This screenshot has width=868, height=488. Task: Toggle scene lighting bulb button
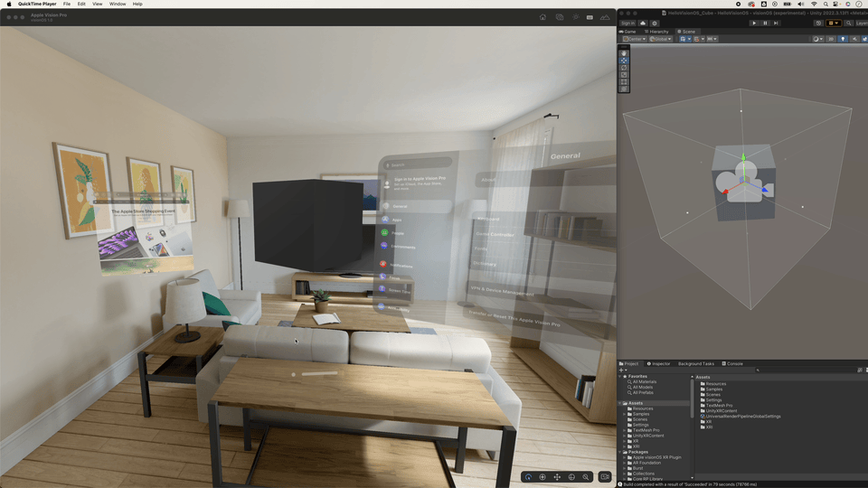pos(843,39)
